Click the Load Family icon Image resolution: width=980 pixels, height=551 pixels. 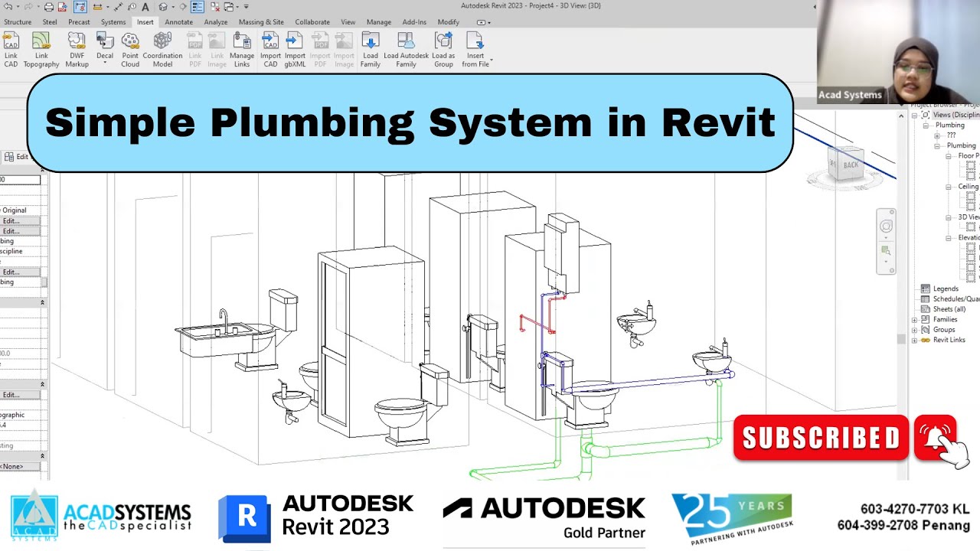coord(371,41)
